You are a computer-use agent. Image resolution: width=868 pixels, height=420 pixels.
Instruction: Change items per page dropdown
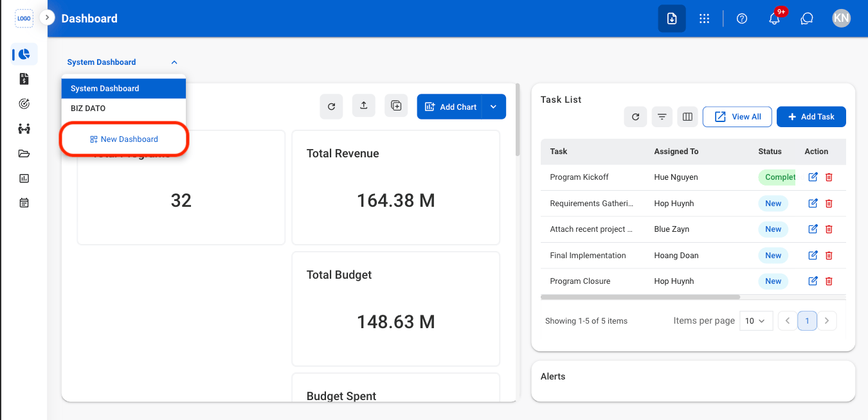(755, 320)
